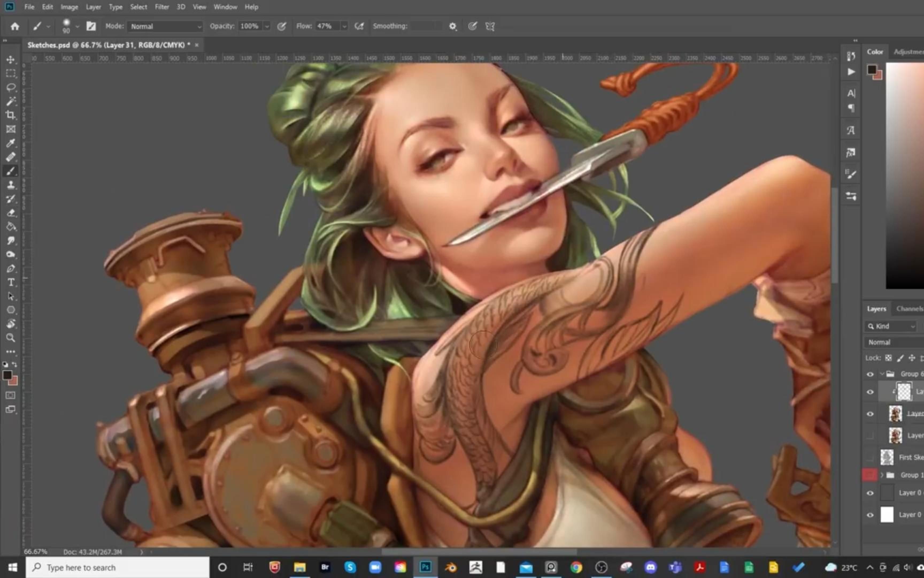Click the Home button in options bar
The image size is (924, 578).
point(15,26)
